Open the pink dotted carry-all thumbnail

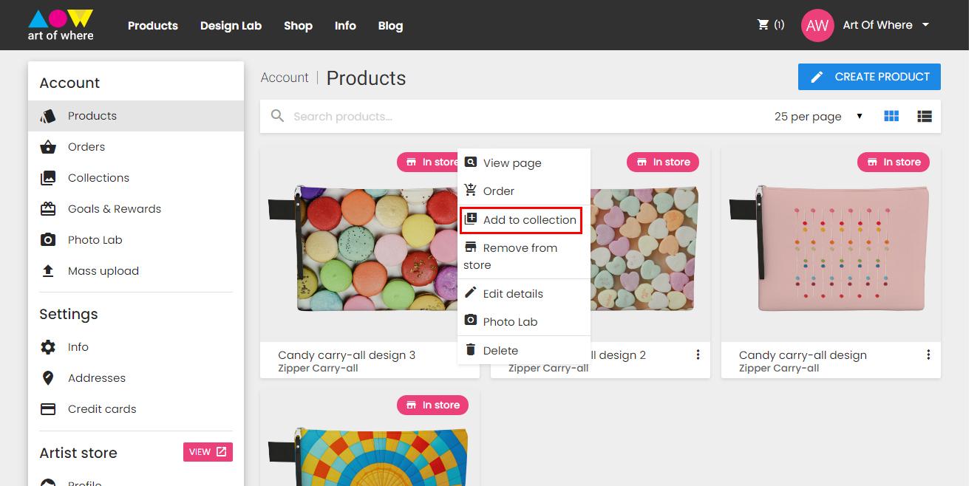point(831,248)
